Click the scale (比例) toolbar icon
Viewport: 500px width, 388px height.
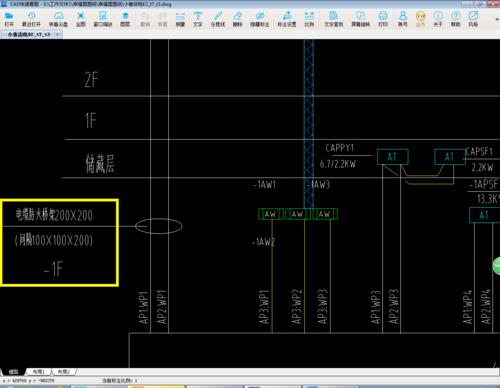pos(309,19)
